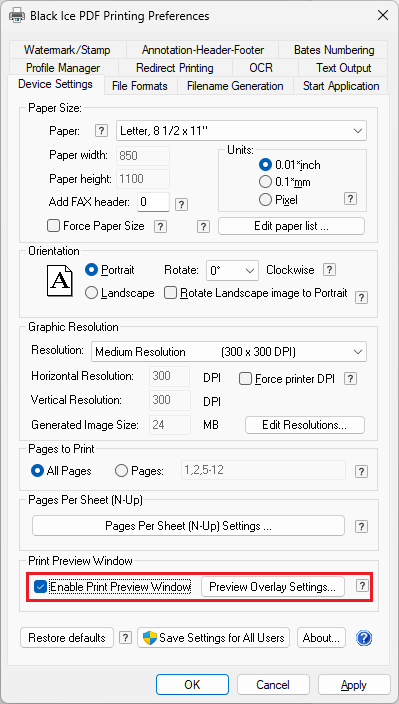The height and width of the screenshot is (704, 399).
Task: Open the Start Application tab
Action: 341,86
